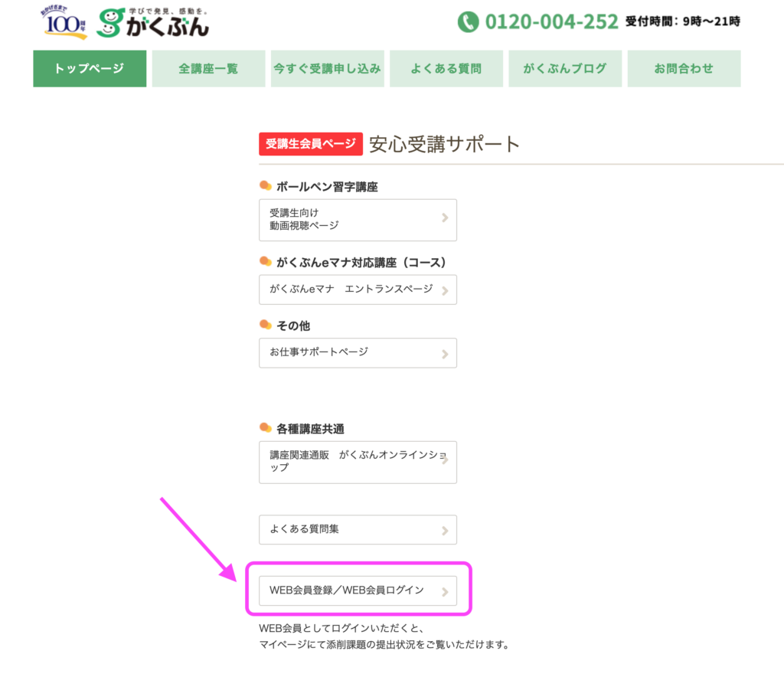Click the orange bubble icon beside その他
This screenshot has height=700, width=784.
(266, 325)
